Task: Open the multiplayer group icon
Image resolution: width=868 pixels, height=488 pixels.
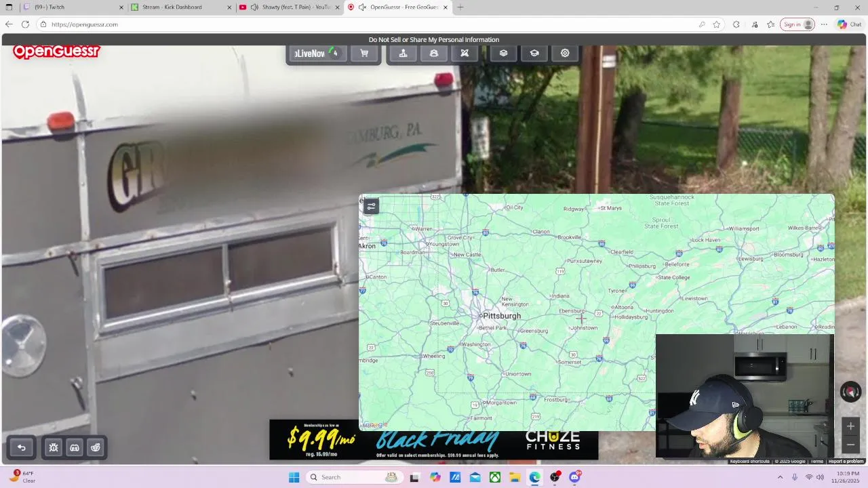Action: click(x=434, y=54)
